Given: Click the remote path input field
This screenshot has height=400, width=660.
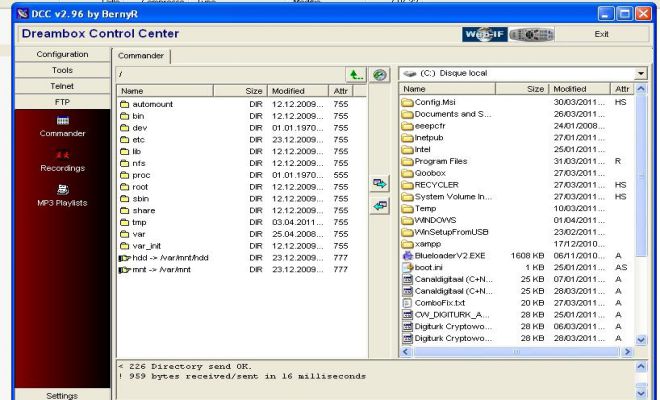Looking at the screenshot, I should 231,75.
